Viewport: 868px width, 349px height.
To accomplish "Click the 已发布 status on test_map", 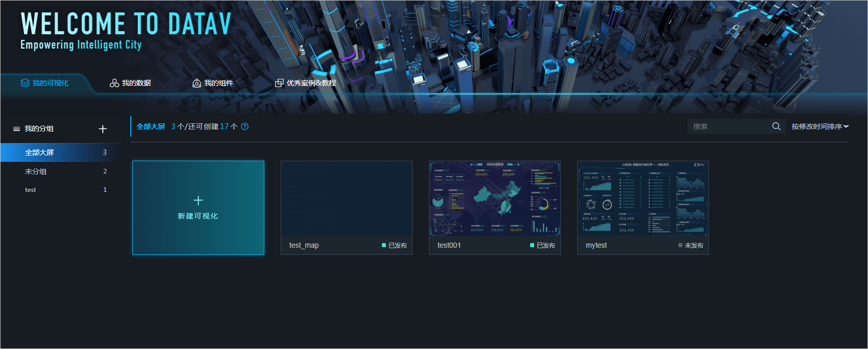I will (394, 246).
